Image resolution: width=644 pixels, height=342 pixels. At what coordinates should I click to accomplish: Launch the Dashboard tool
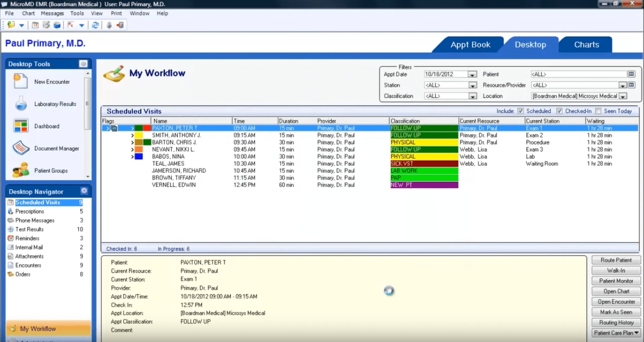[x=21, y=126]
